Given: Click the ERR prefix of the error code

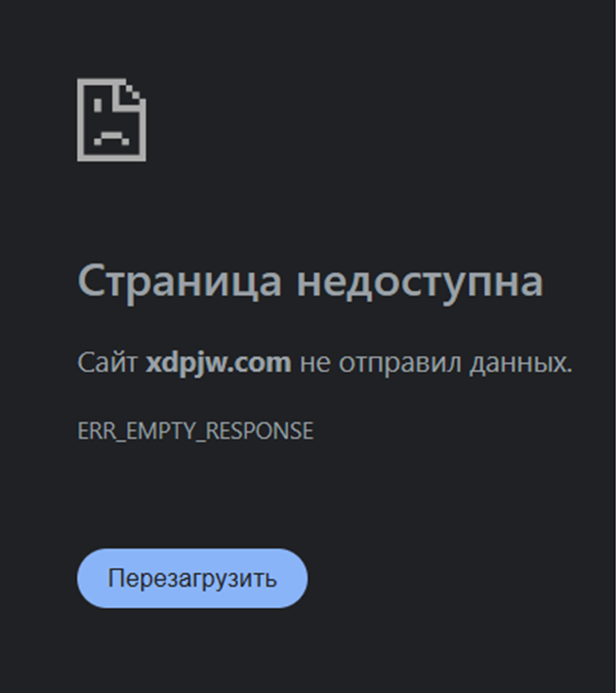Looking at the screenshot, I should [97, 430].
